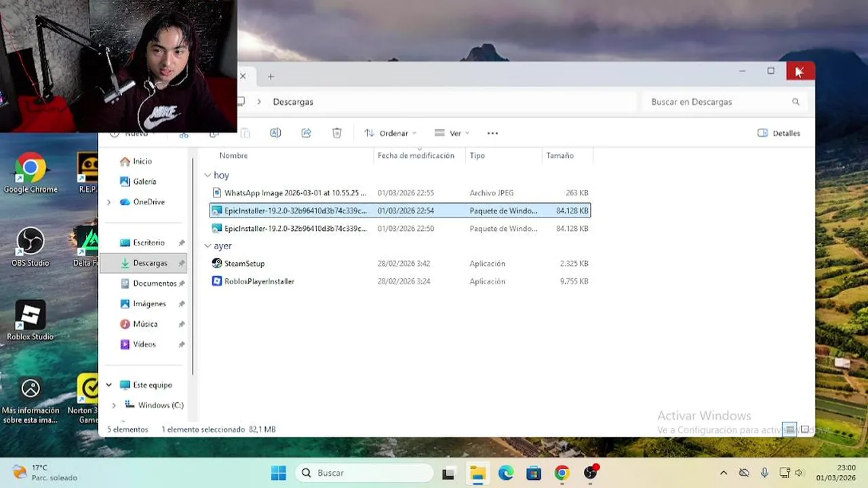Go to Inicio in navigation pane
The width and height of the screenshot is (868, 488).
point(143,161)
